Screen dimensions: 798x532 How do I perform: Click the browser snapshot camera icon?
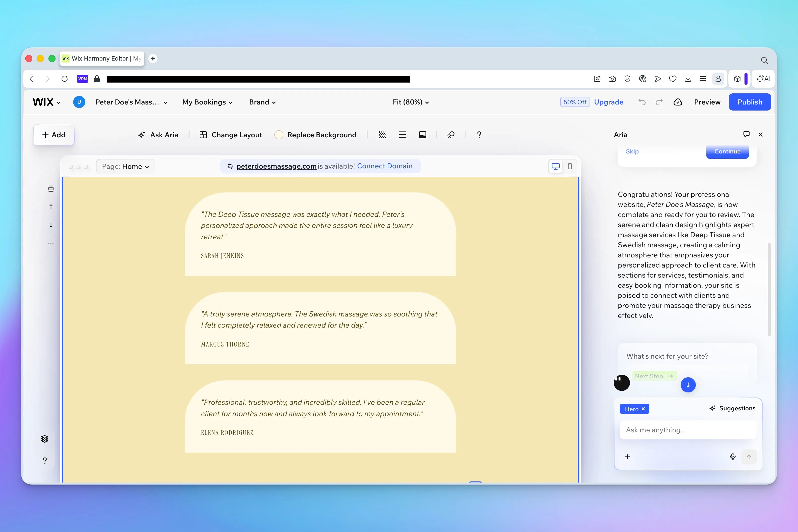click(x=612, y=79)
